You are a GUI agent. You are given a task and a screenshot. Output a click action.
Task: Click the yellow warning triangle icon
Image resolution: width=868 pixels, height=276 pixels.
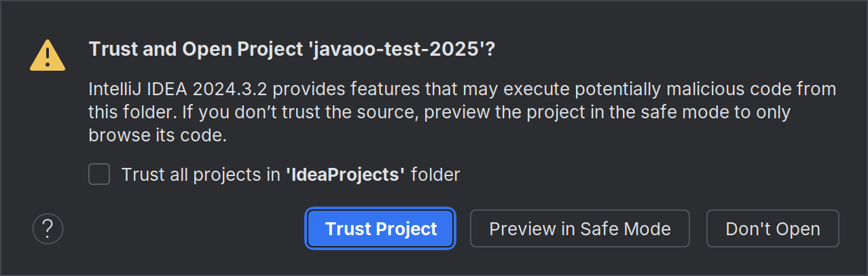[x=48, y=55]
